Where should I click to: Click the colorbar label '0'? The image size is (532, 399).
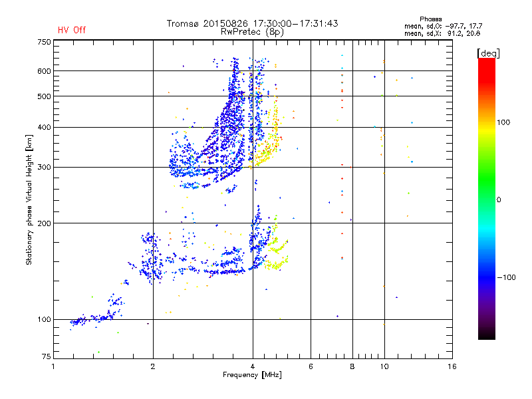tap(499, 200)
